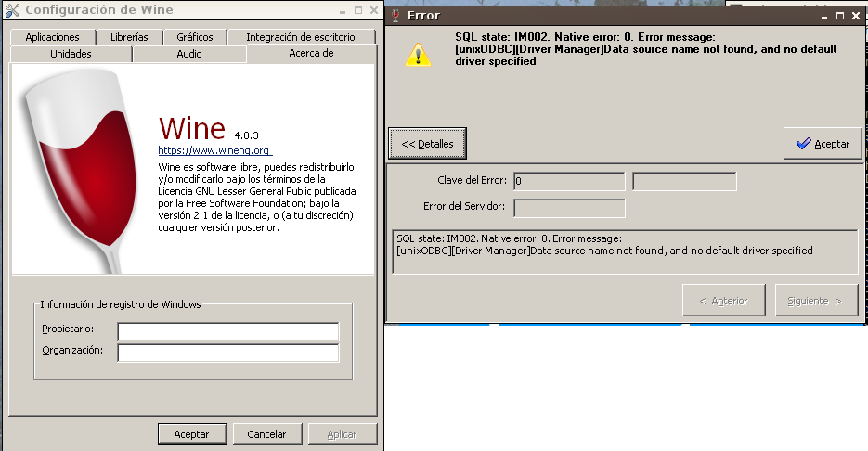The height and width of the screenshot is (451, 868).
Task: Click the blue checkmark icon on Aceptar
Action: coord(803,143)
